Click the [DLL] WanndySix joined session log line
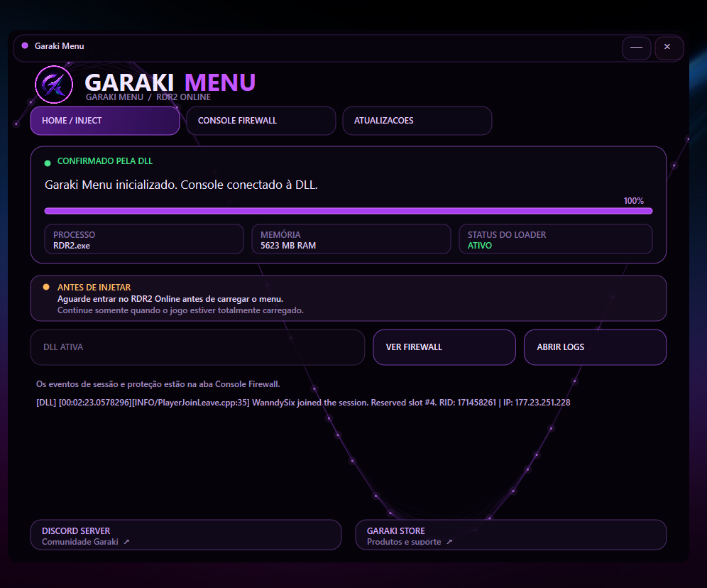Image resolution: width=707 pixels, height=588 pixels. pyautogui.click(x=303, y=403)
